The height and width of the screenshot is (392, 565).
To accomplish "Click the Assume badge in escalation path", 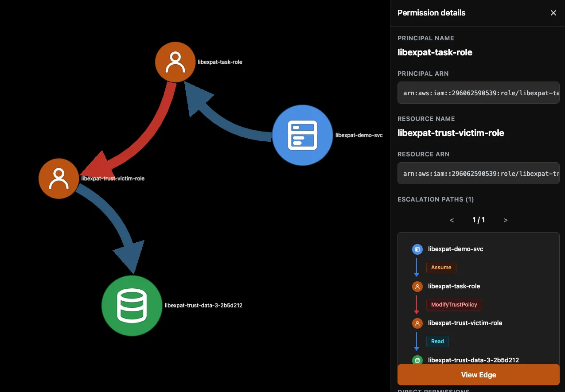I will (x=441, y=268).
